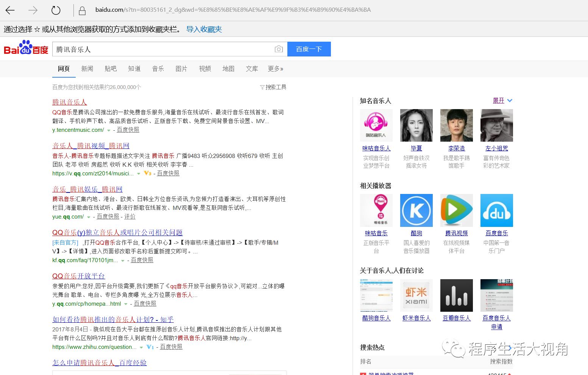588x375 pixels.
Task: Switch to the 图片 tab
Action: pos(181,69)
